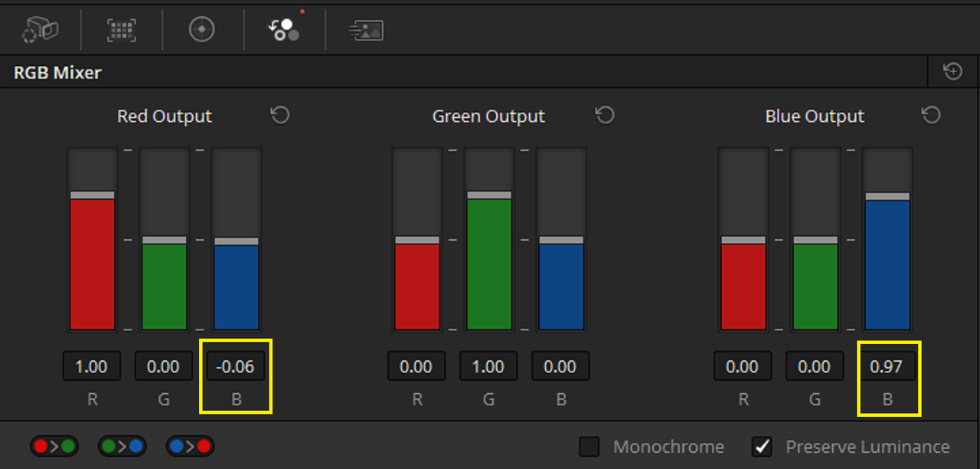980x469 pixels.
Task: Swap green and blue channels
Action: coord(122,446)
